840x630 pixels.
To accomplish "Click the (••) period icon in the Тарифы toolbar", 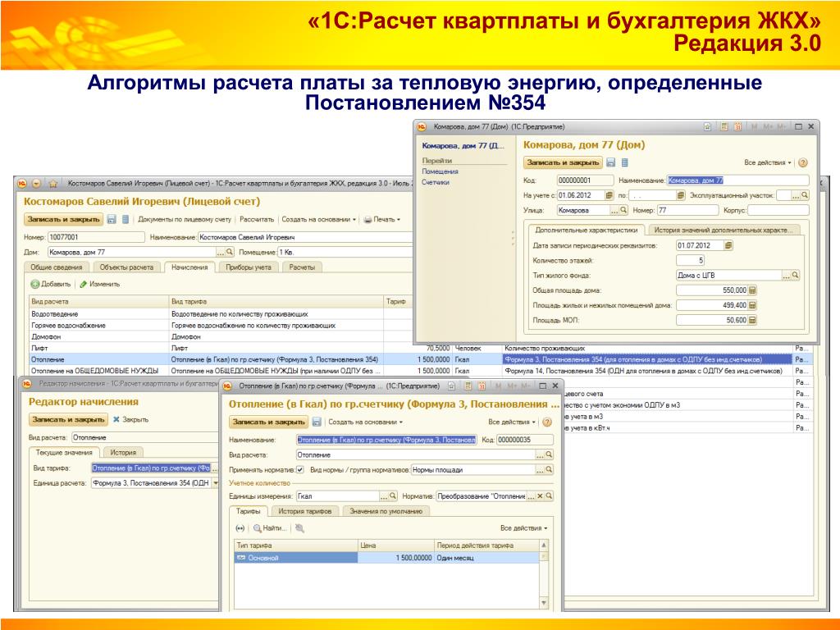I will (240, 528).
